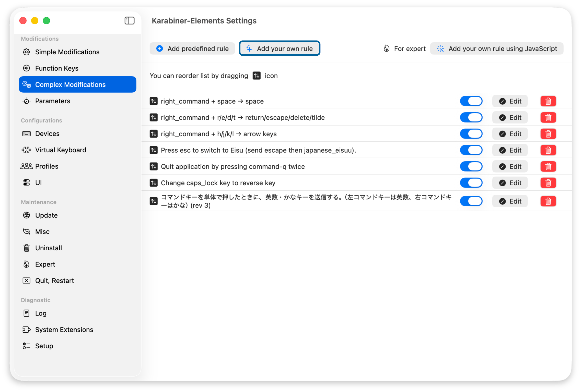Viewport: 581px width, 392px height.
Task: Open Function Keys section
Action: coord(77,68)
